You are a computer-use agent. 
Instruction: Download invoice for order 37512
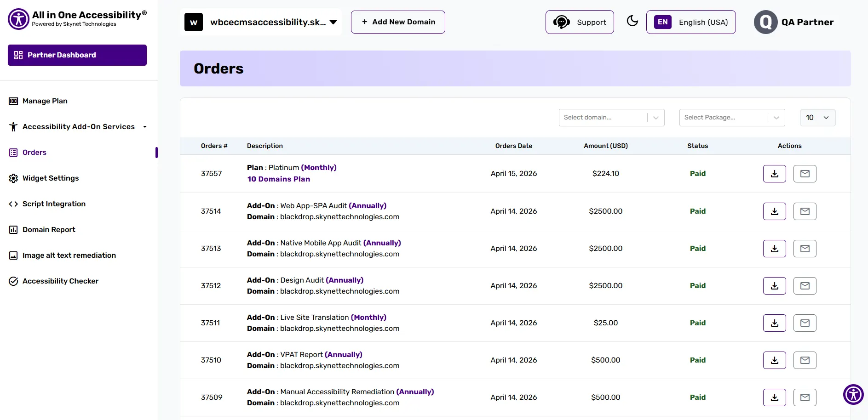coord(775,286)
